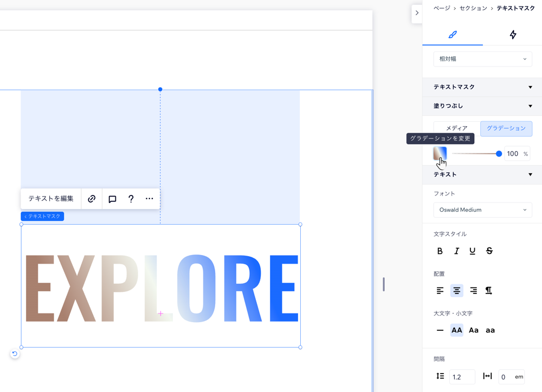Apply strikethrough text style
542x392 pixels.
point(489,251)
